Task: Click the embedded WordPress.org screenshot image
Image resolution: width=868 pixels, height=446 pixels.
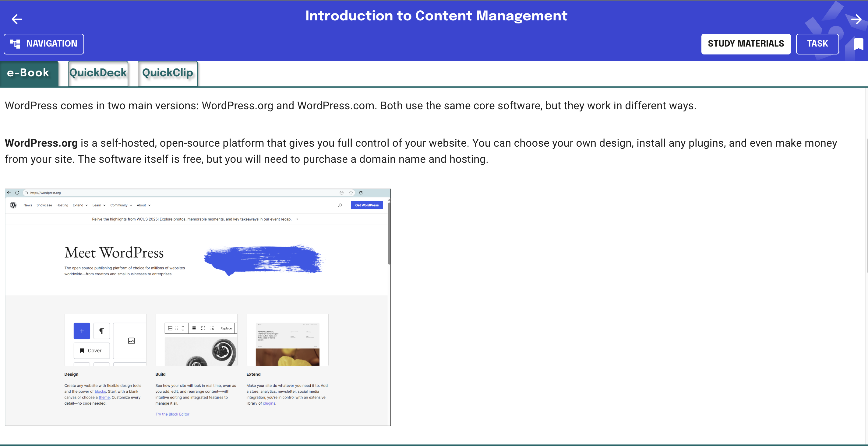Action: click(x=198, y=307)
